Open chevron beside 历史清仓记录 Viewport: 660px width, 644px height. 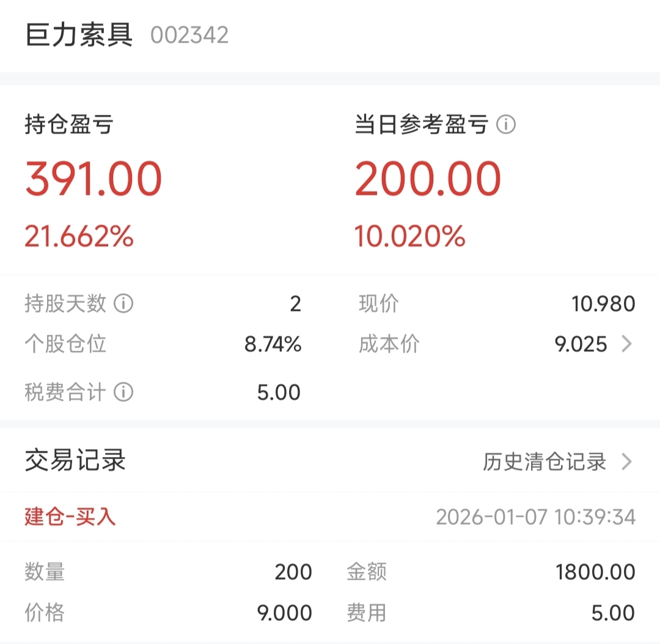tap(627, 462)
